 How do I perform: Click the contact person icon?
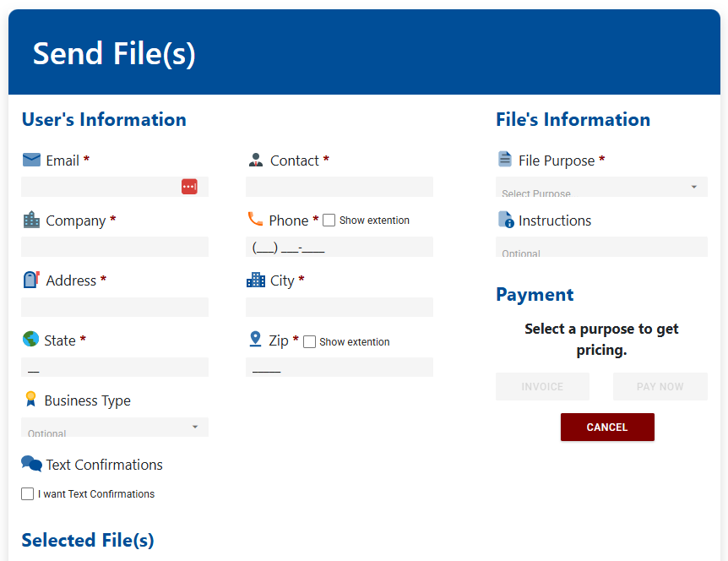[255, 160]
